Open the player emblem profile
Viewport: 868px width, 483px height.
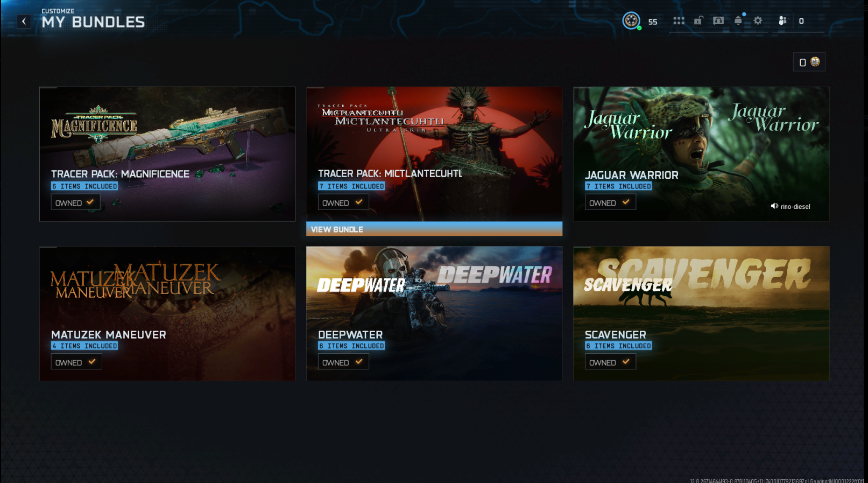(631, 21)
